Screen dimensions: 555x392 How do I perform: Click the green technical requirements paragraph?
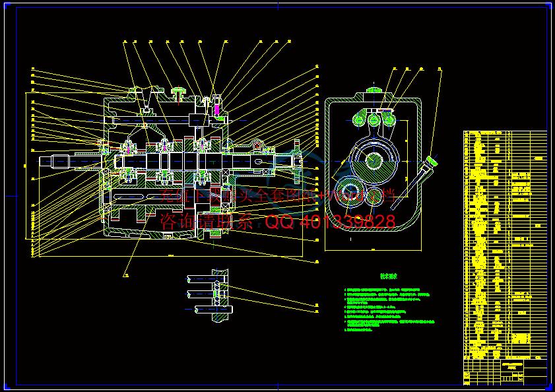pyautogui.click(x=389, y=310)
